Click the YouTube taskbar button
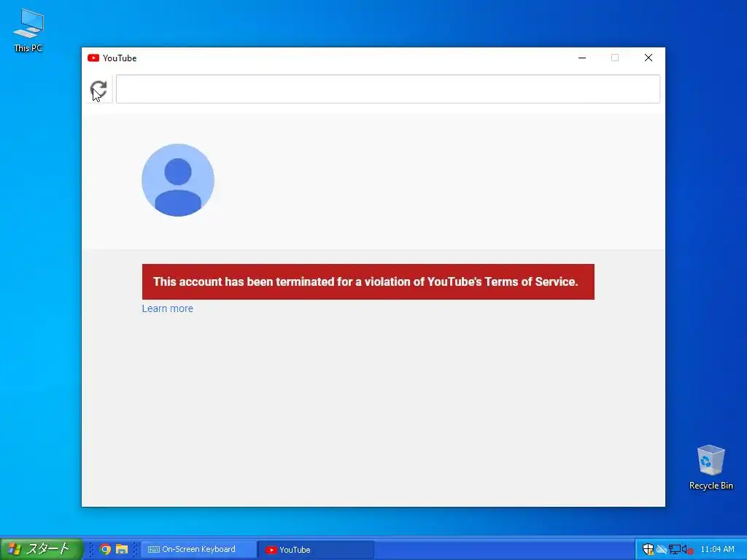This screenshot has height=560, width=747. [316, 550]
